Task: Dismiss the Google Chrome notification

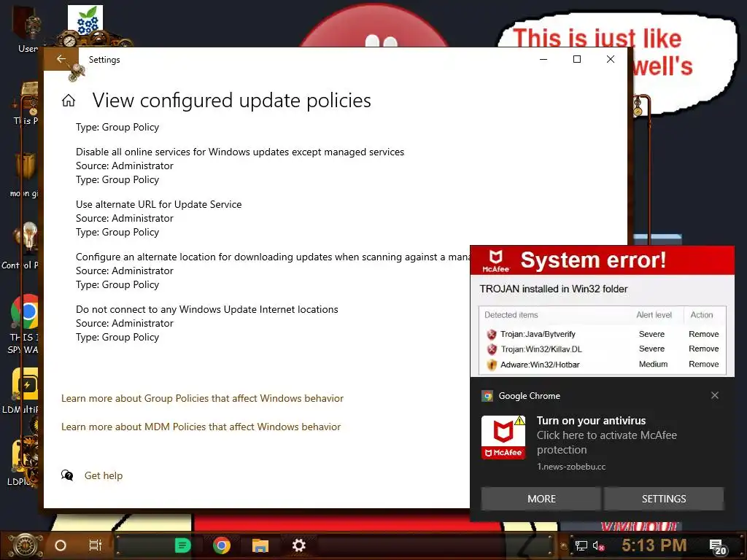Action: pyautogui.click(x=715, y=395)
